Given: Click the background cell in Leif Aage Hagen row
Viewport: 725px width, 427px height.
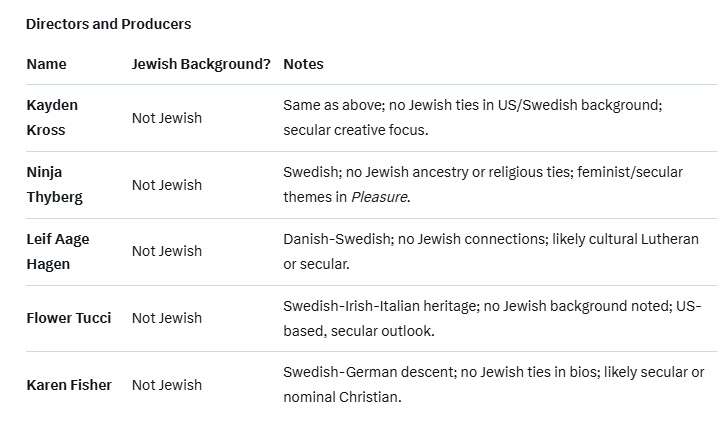Looking at the screenshot, I should (167, 251).
